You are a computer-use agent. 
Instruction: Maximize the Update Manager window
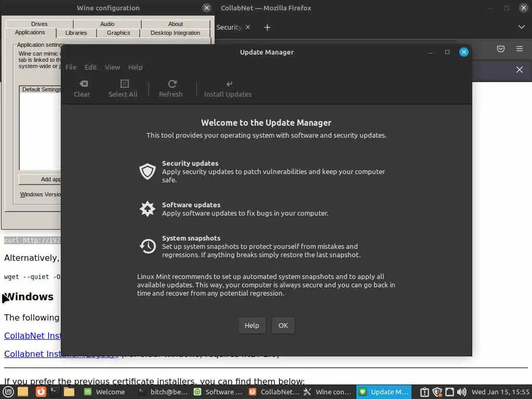click(447, 52)
